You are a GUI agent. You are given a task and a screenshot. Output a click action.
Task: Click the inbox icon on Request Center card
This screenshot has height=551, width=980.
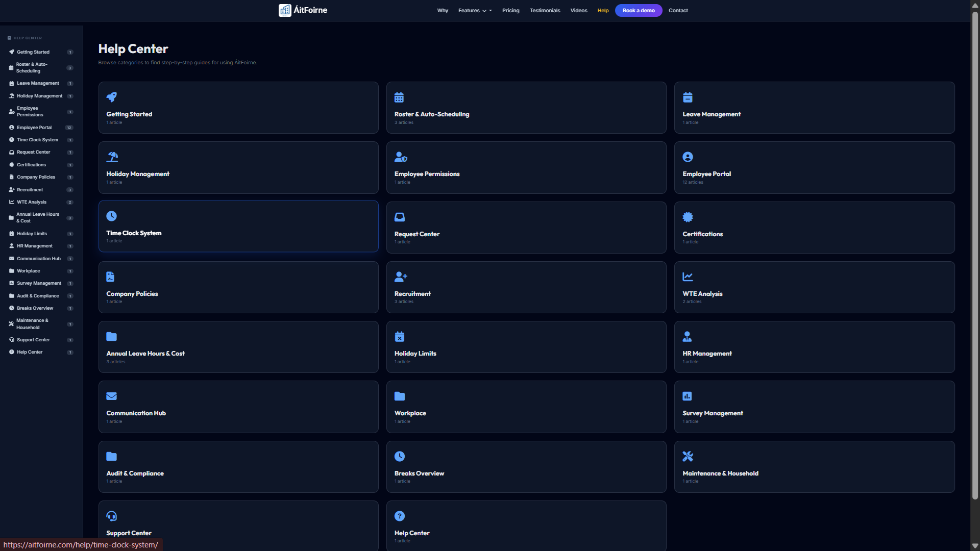point(400,217)
